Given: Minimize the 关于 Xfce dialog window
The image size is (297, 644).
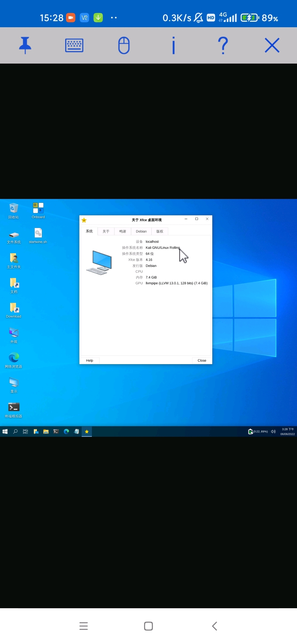Looking at the screenshot, I should click(186, 219).
